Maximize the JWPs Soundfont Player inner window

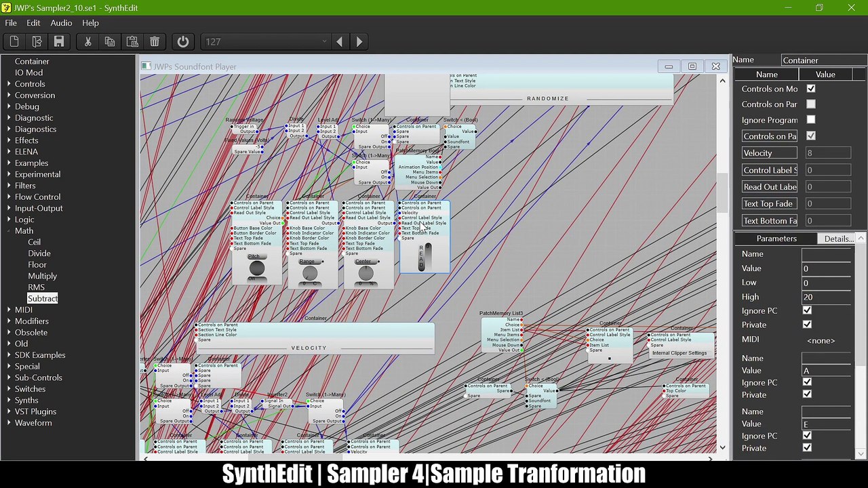(692, 66)
